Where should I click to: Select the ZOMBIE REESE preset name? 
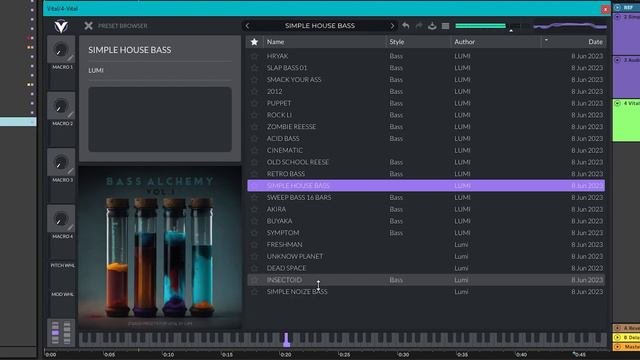291,127
